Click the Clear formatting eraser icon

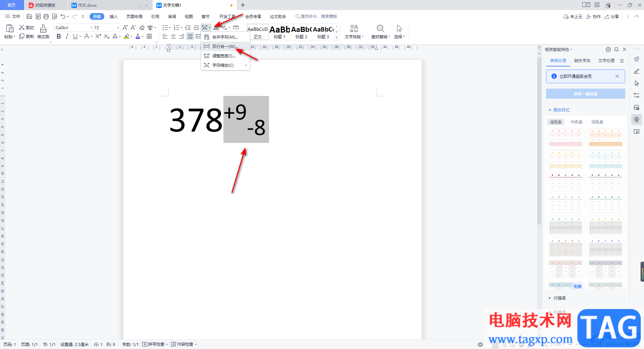click(x=142, y=28)
